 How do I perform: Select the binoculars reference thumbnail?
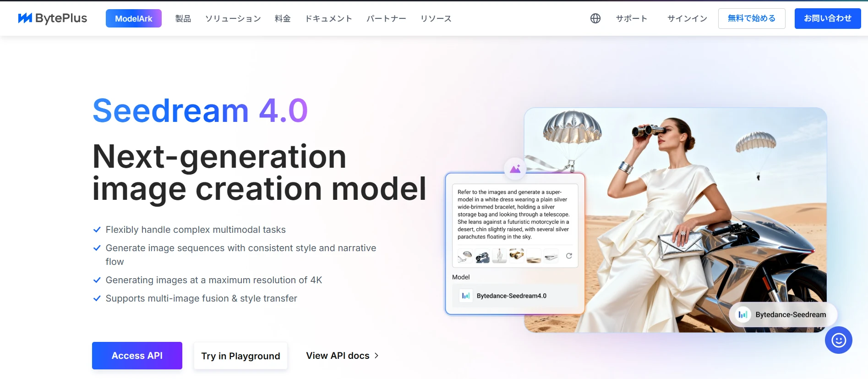517,256
